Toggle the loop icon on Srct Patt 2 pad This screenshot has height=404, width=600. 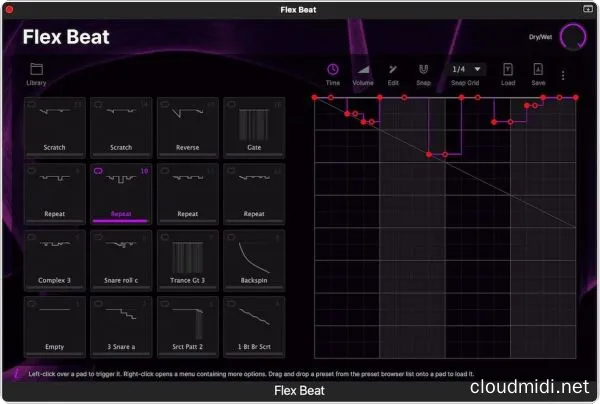point(165,304)
